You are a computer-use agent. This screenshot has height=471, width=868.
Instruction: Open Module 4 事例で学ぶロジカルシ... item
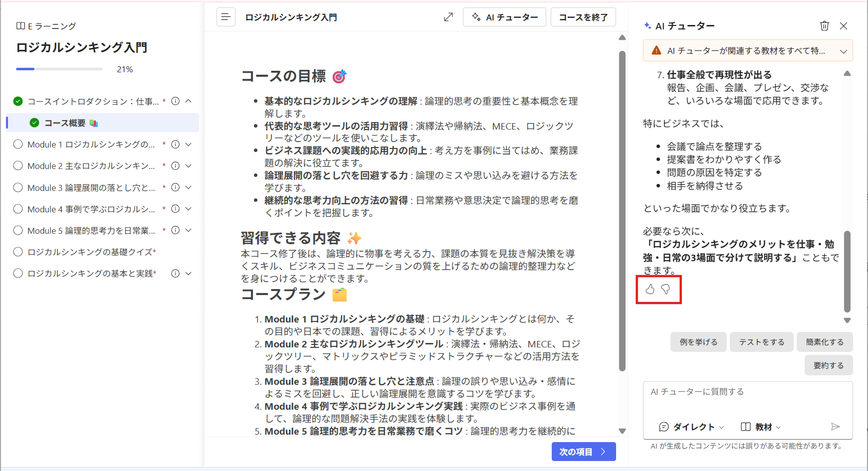click(91, 209)
